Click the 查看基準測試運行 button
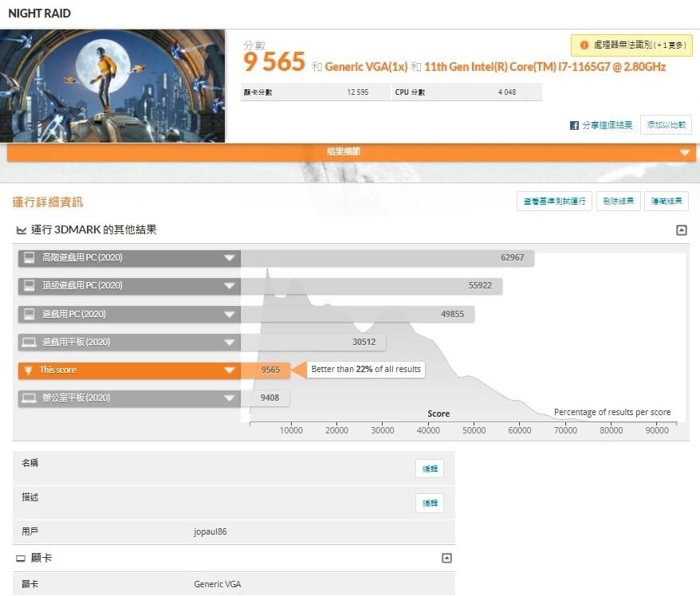This screenshot has width=700, height=596. pyautogui.click(x=554, y=202)
